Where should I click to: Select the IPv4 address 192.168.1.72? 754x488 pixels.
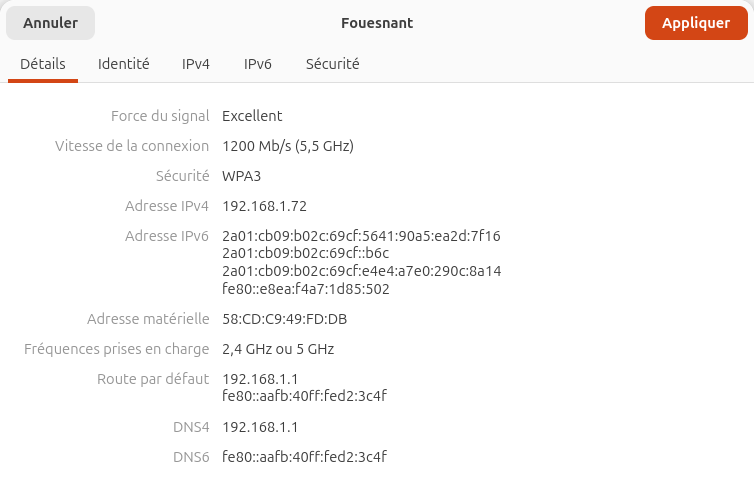[264, 206]
